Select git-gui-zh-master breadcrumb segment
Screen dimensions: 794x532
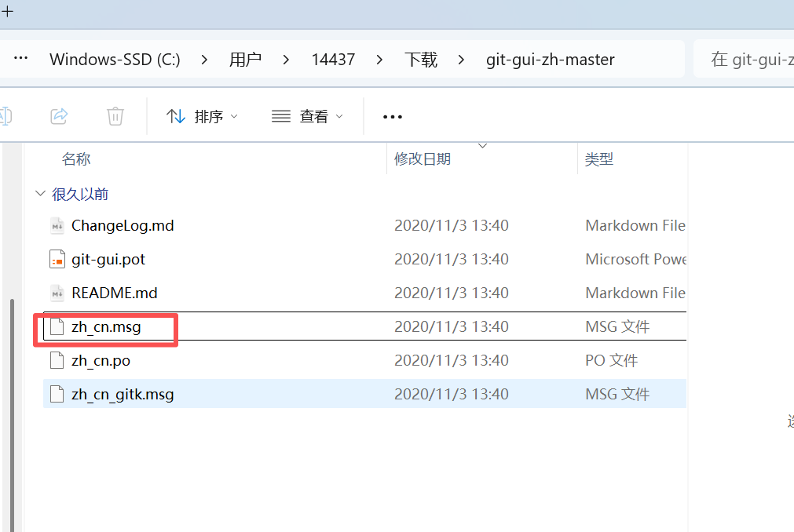(x=551, y=60)
